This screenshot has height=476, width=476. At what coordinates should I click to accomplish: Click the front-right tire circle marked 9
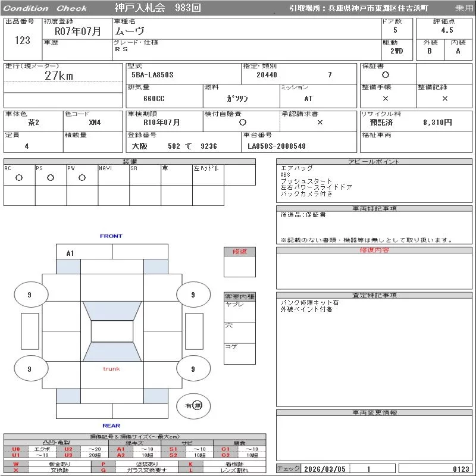tap(192, 295)
